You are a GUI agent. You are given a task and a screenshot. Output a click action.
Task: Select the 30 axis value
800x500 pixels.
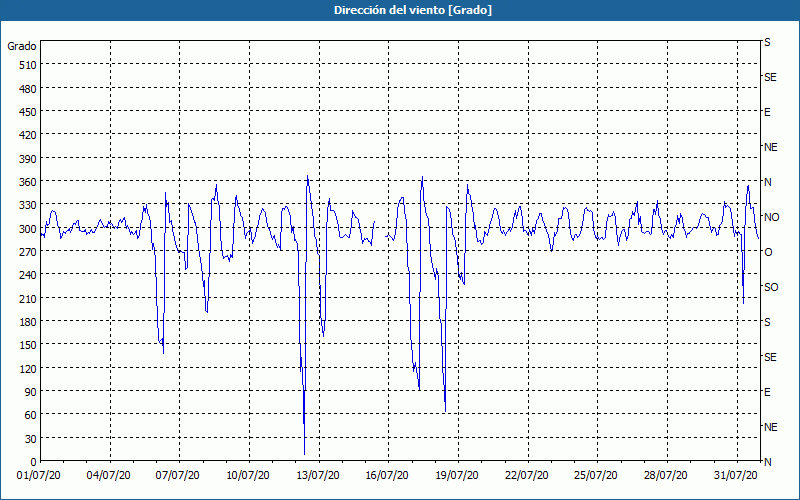31,438
